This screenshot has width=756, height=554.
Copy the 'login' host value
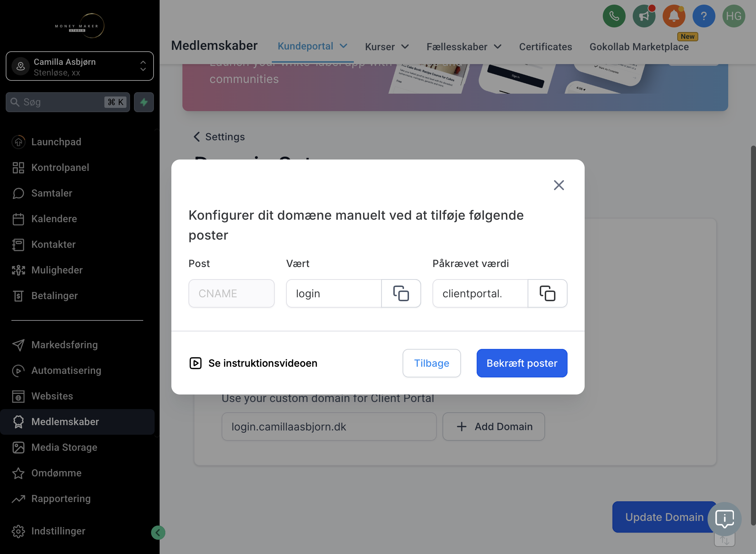coord(401,293)
